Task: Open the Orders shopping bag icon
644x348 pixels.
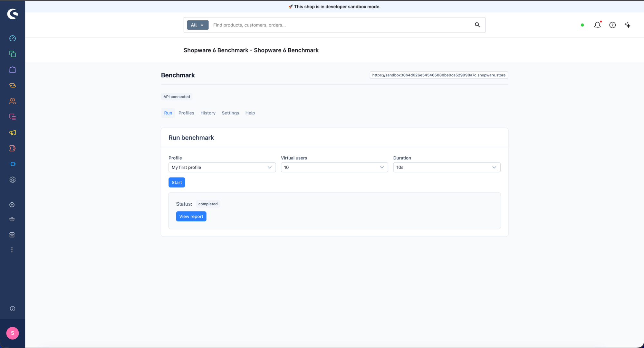Action: (13, 70)
